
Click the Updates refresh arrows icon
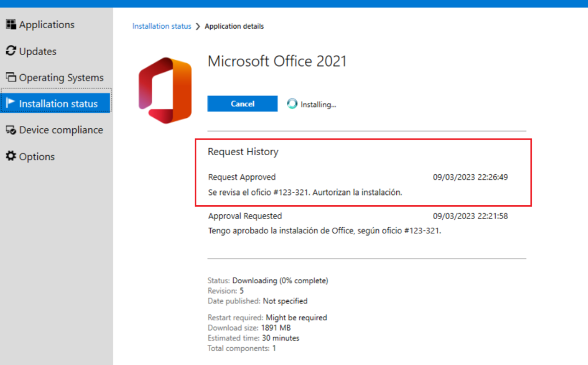[11, 51]
